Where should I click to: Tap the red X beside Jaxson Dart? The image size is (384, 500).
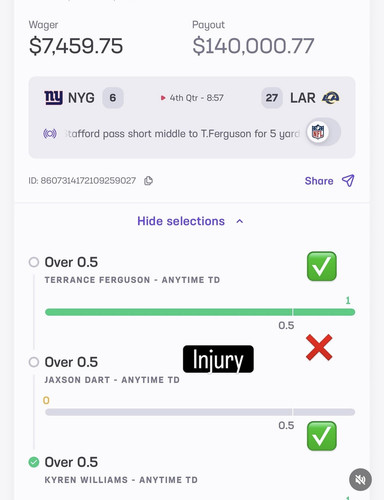coord(319,348)
